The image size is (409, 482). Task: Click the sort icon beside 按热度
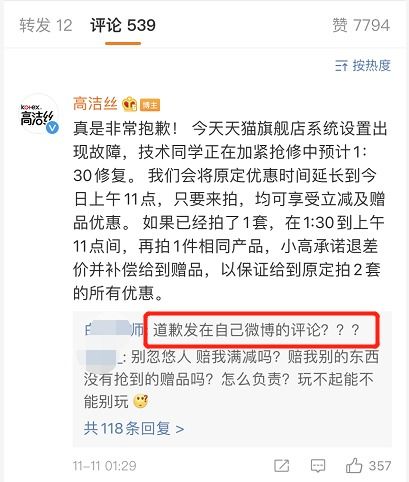tap(341, 66)
